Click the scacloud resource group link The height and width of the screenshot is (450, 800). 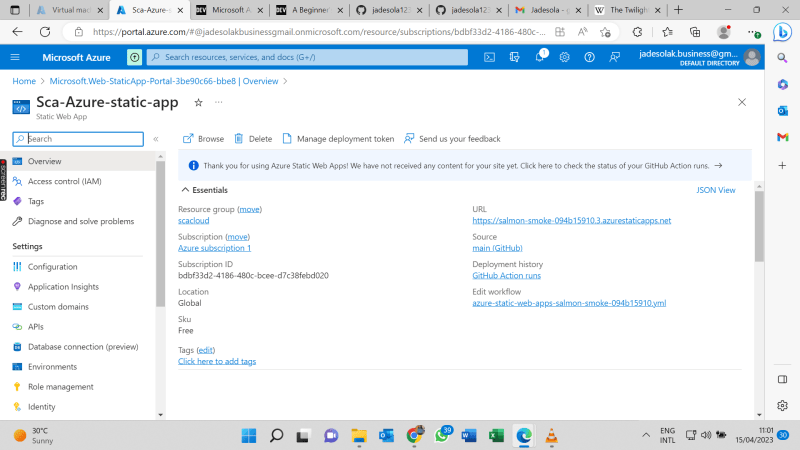click(x=193, y=220)
